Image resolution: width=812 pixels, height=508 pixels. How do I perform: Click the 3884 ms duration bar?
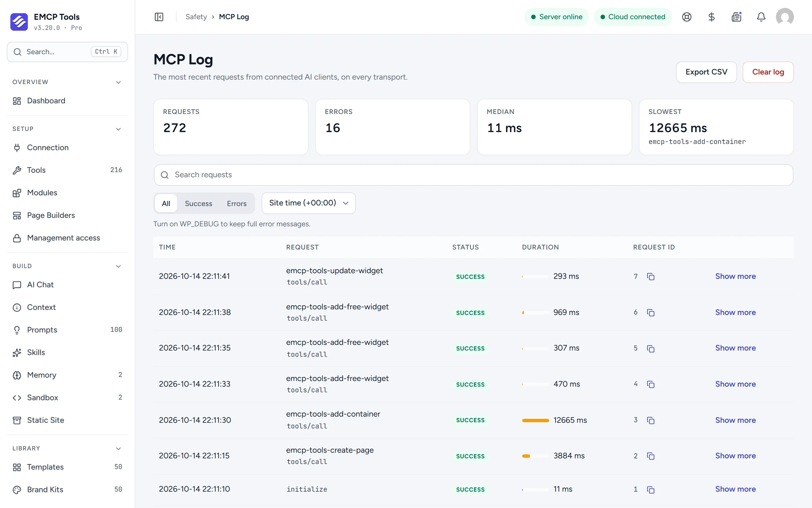[x=535, y=456]
